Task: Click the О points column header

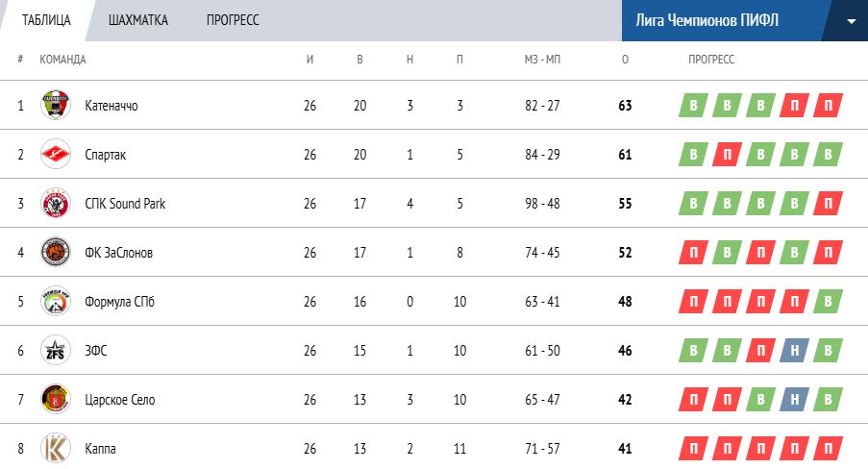Action: 626,60
